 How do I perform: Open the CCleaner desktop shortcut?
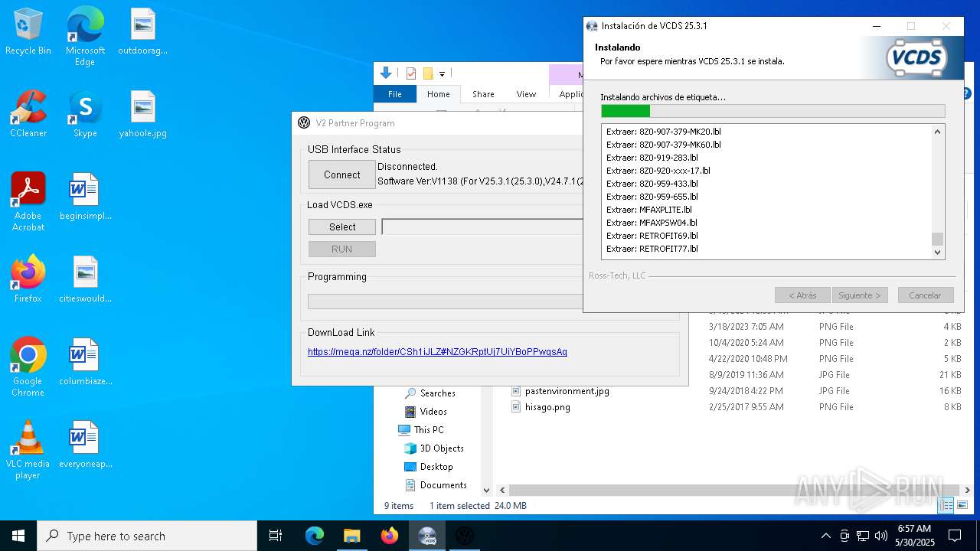coord(28,114)
